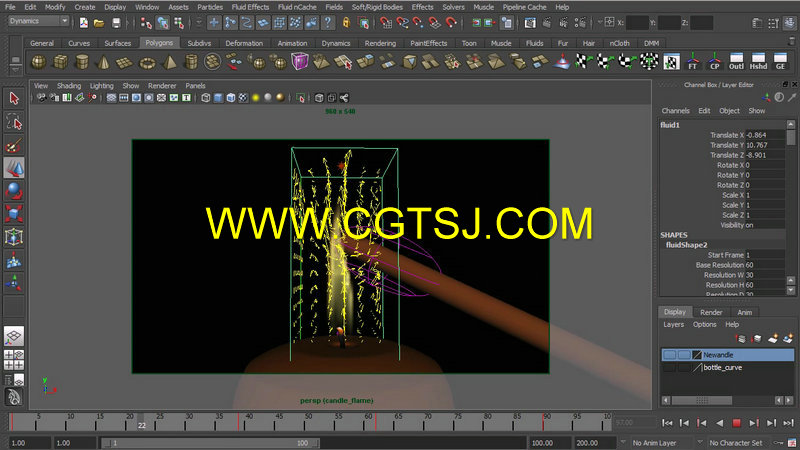Create a polygon torus from the shelf
Screen dimensions: 800x450
coord(147,62)
